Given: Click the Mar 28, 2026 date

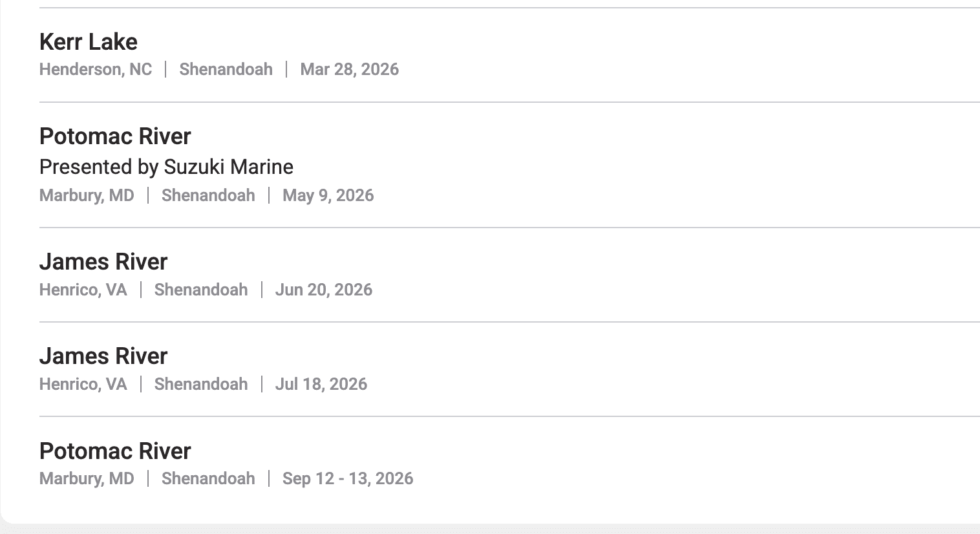Looking at the screenshot, I should pos(349,69).
